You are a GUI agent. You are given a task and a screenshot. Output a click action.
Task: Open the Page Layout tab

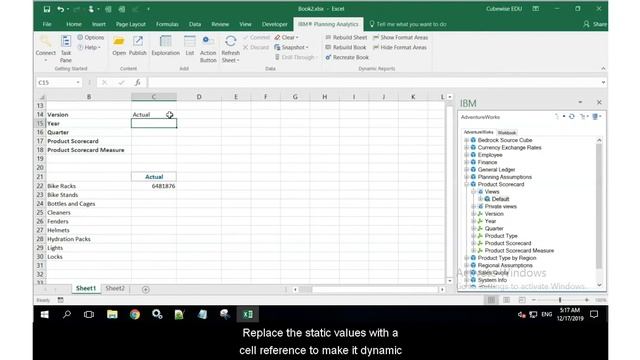(x=131, y=24)
